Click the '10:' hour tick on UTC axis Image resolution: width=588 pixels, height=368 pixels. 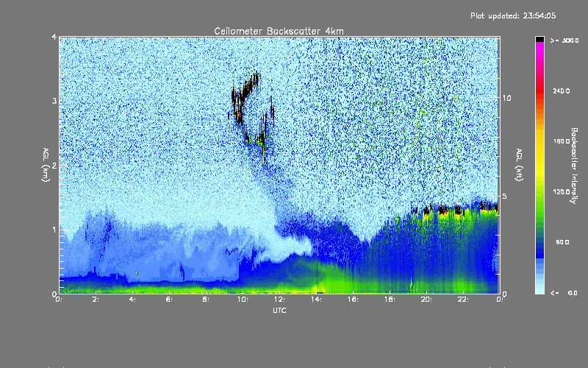click(243, 300)
